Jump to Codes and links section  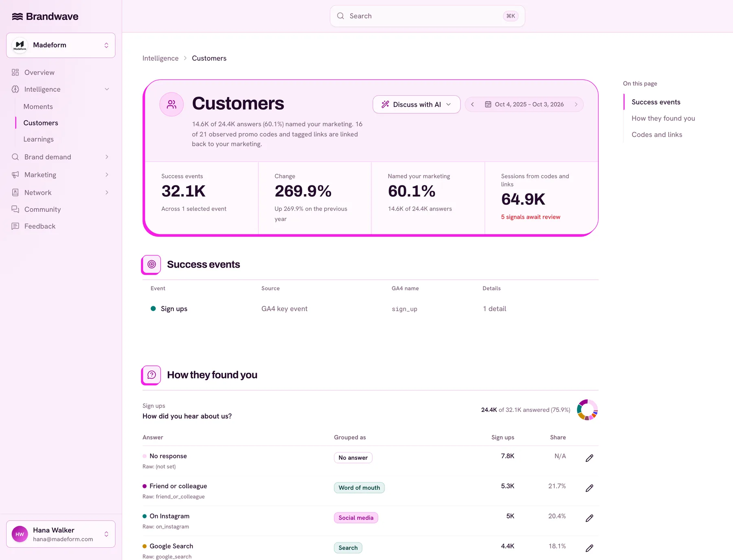[656, 134]
